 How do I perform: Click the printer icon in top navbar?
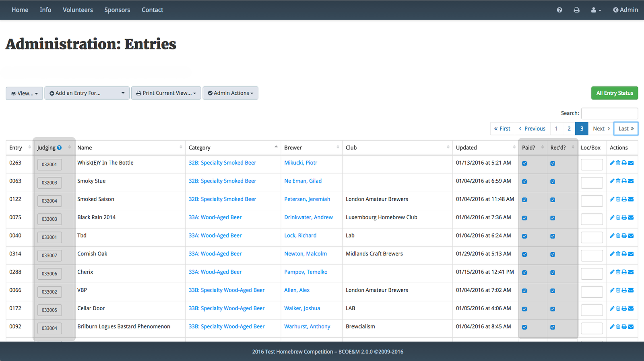point(576,10)
